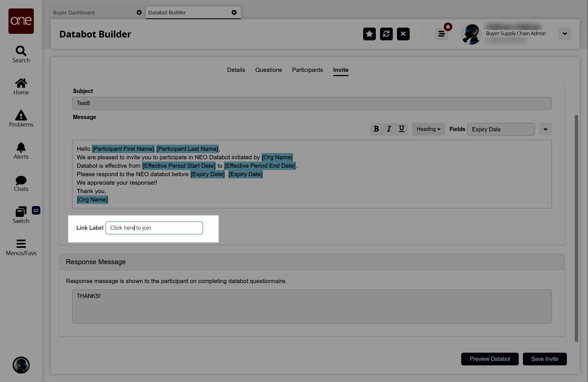Image resolution: width=588 pixels, height=382 pixels.
Task: Click the Preview Databot button
Action: pos(490,359)
